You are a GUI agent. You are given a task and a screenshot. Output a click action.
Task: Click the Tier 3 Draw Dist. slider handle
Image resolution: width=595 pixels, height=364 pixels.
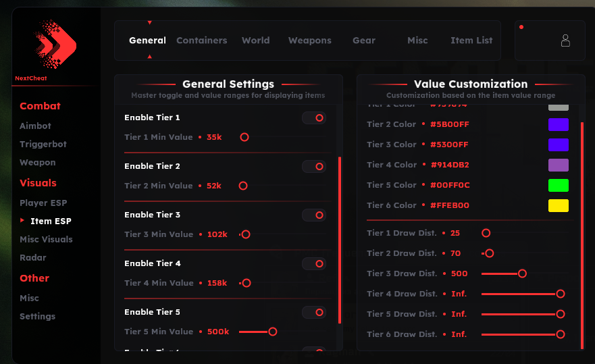click(522, 274)
